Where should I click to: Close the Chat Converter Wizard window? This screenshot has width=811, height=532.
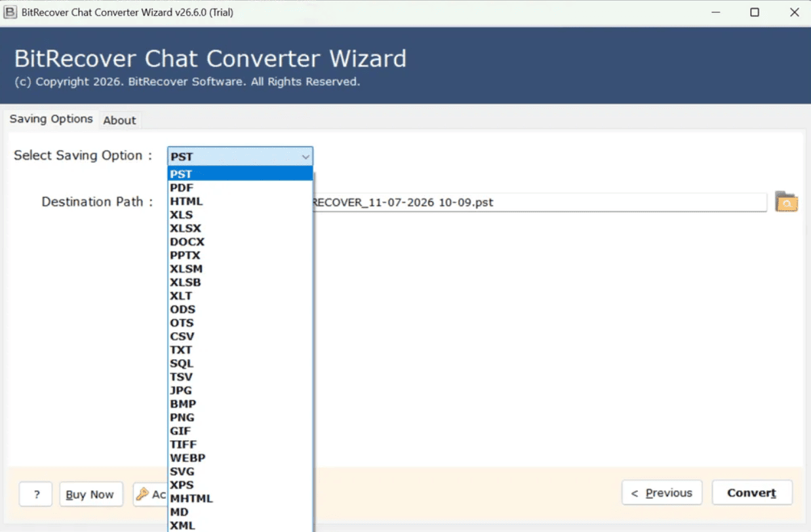coord(794,12)
